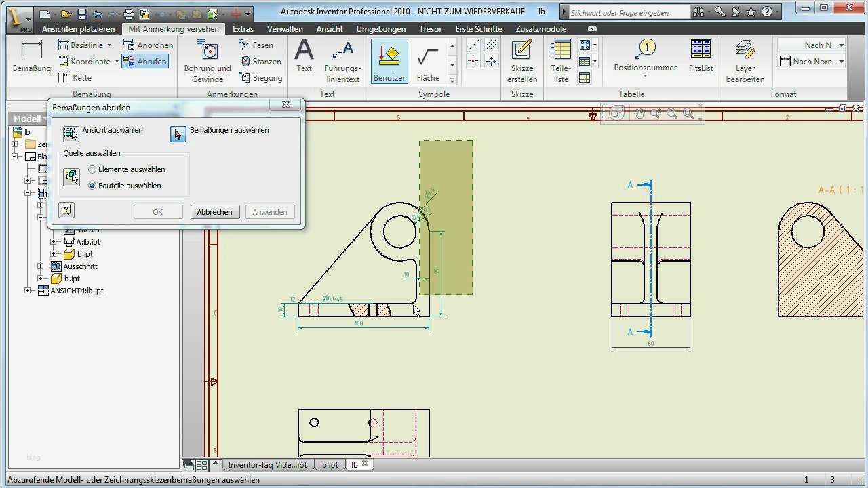Screen dimensions: 868x488
Task: Undo the last action in quick access toolbar
Action: tap(98, 14)
